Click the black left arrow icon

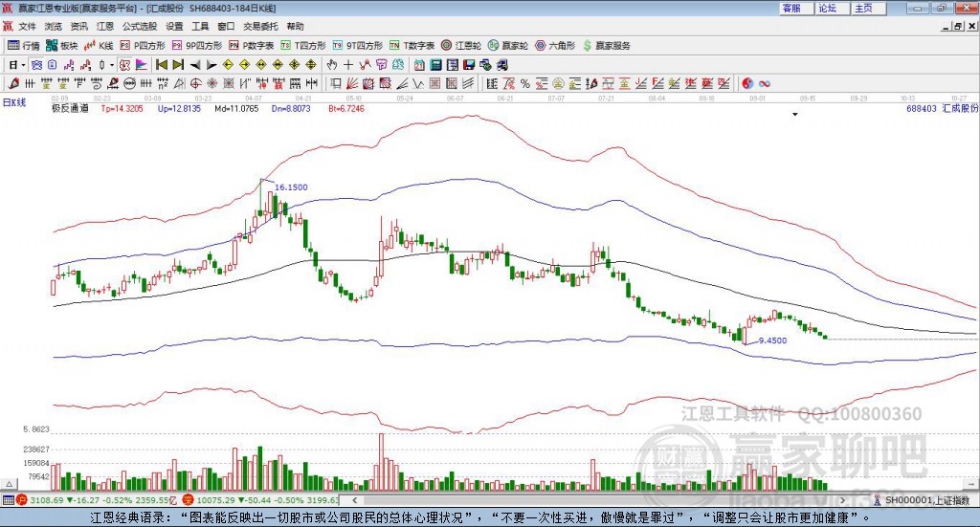tap(195, 65)
